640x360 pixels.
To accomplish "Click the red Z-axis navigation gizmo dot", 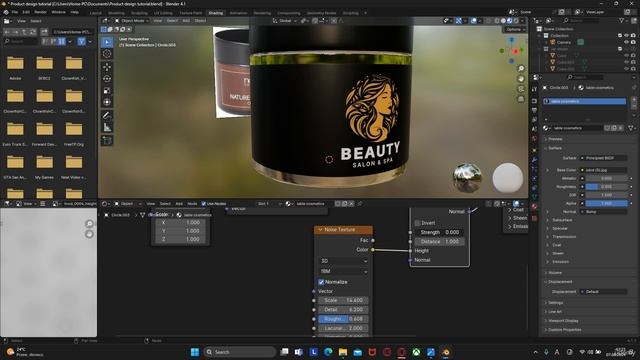I will coord(516,51).
